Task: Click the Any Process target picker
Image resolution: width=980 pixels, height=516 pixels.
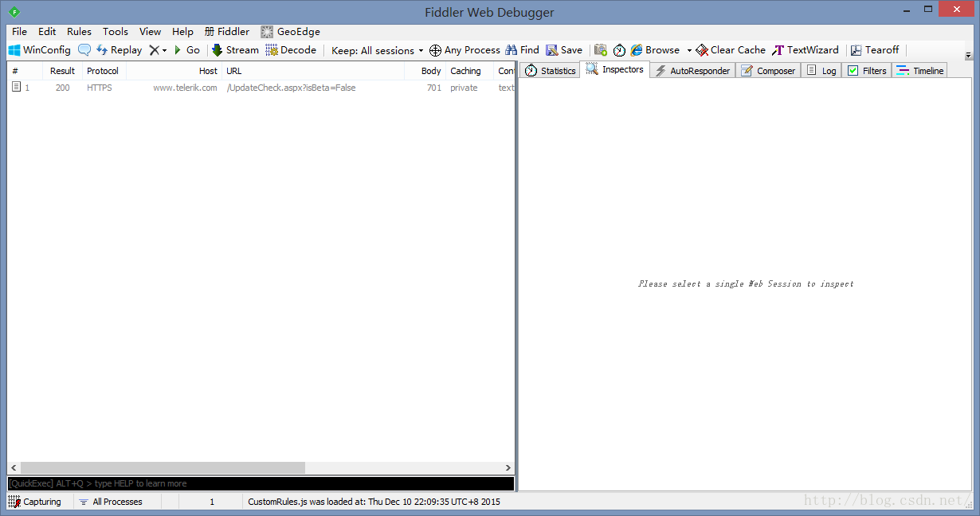Action: point(465,50)
